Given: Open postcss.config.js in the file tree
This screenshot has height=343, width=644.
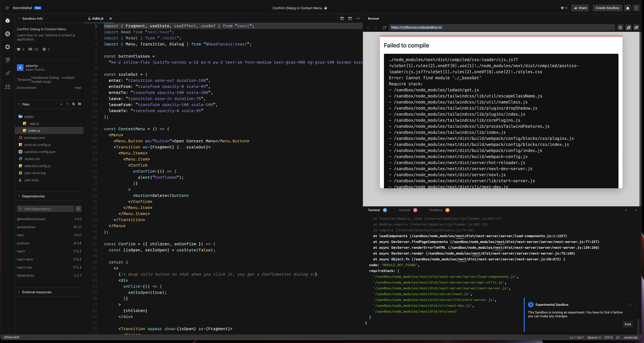Looking at the screenshot, I should click(x=49, y=145).
